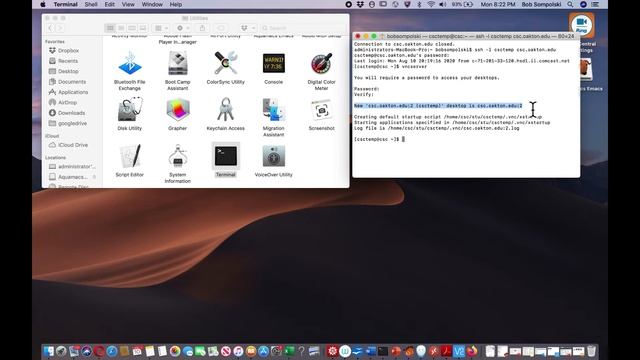This screenshot has width=640, height=360.
Task: Open Safari from the Dock
Action: pos(112,351)
